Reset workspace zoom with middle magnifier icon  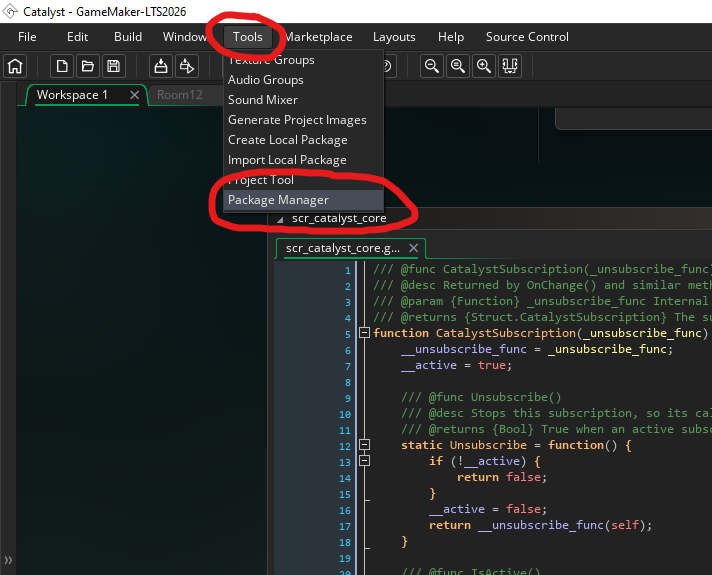click(458, 66)
